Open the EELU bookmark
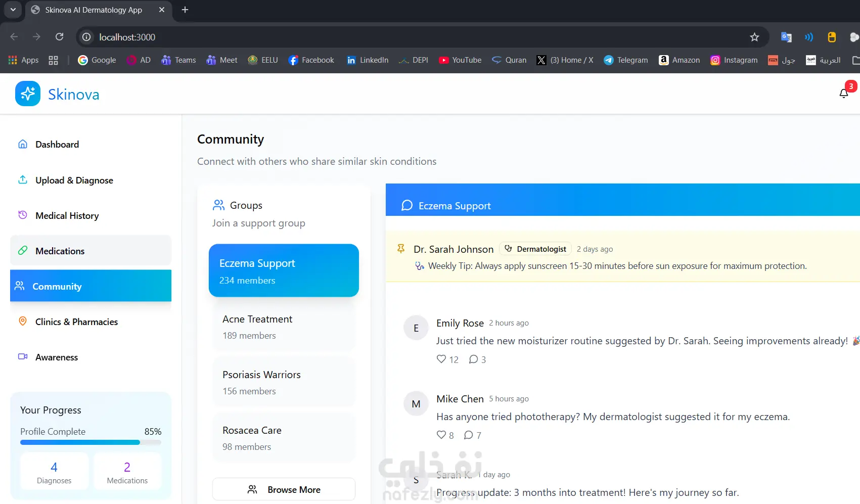 pos(263,60)
